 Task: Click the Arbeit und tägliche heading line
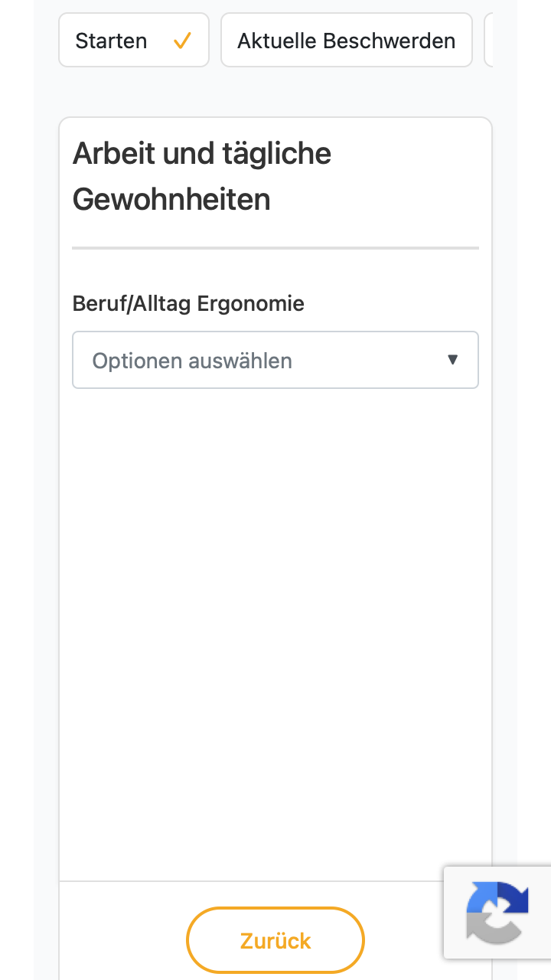click(202, 154)
